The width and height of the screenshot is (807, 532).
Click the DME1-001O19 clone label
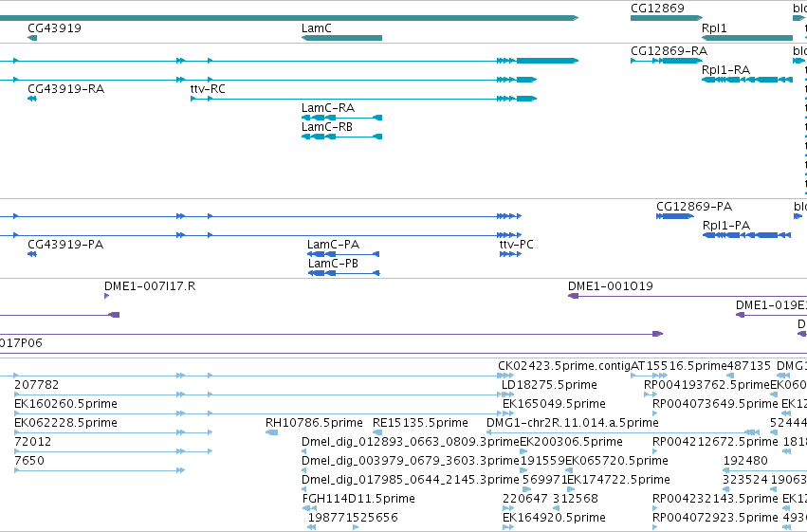tap(611, 286)
